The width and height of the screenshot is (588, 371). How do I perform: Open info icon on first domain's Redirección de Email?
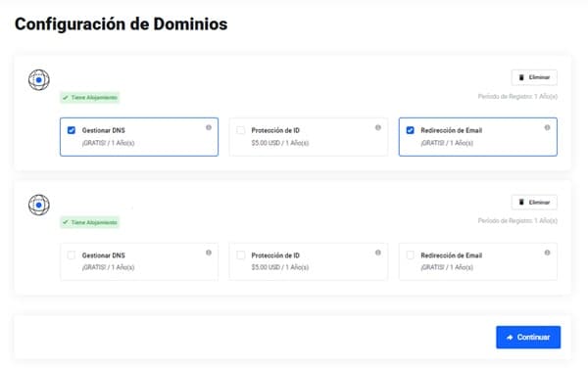(547, 128)
